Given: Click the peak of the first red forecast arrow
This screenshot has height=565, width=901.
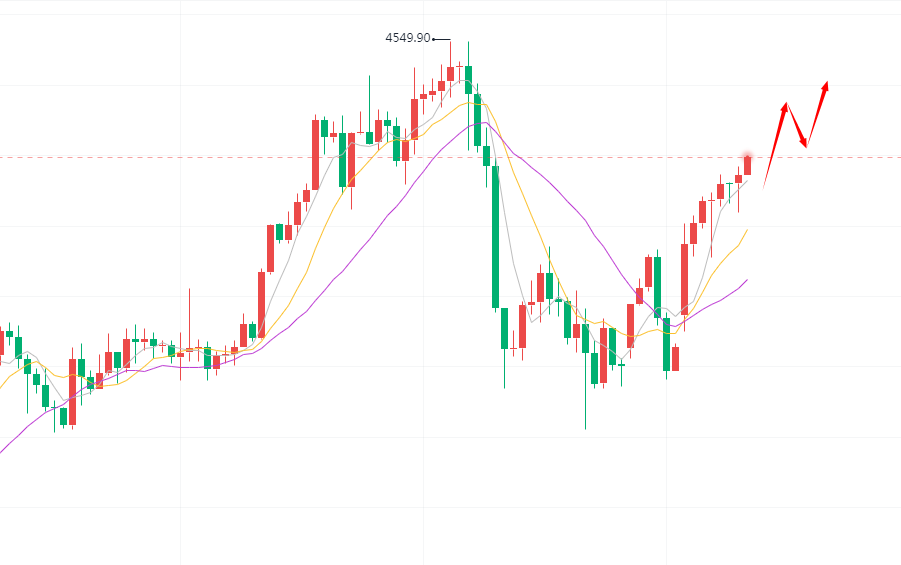Looking at the screenshot, I should pos(787,104).
